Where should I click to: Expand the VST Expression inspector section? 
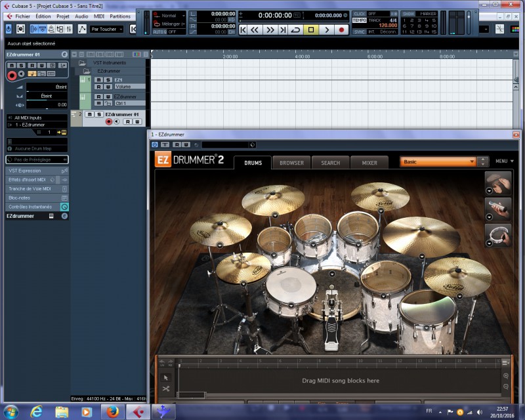pos(37,171)
